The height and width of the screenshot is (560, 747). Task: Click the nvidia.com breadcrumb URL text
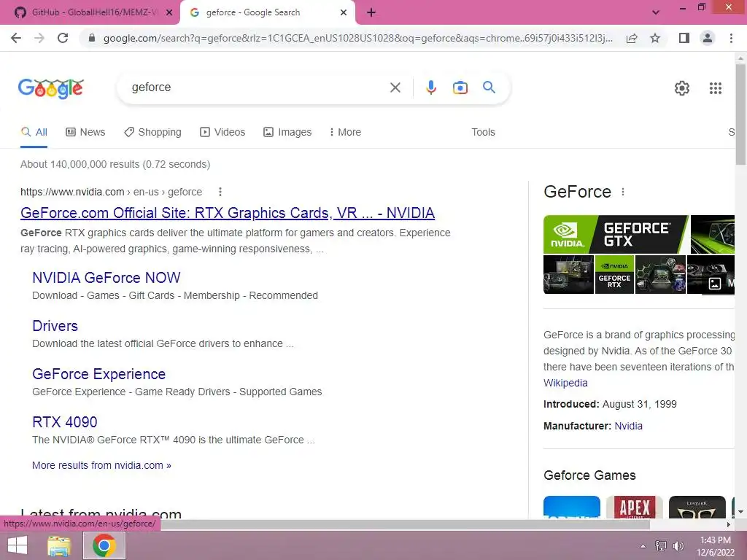click(111, 192)
